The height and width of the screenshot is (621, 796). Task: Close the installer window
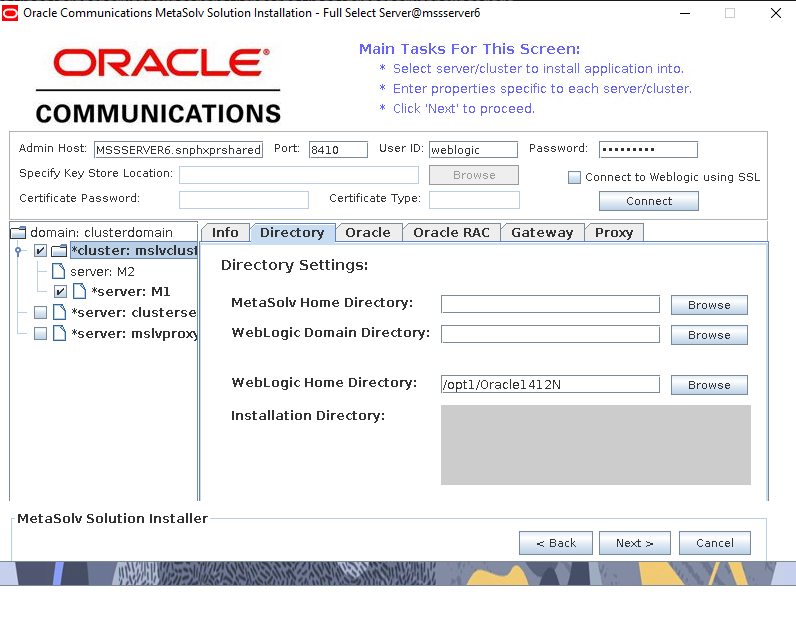pos(776,13)
